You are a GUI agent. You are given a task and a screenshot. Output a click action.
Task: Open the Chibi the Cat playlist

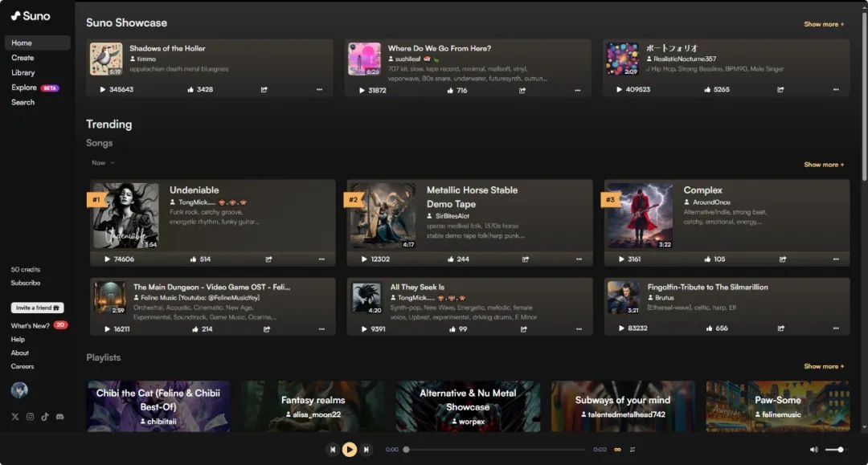point(158,406)
